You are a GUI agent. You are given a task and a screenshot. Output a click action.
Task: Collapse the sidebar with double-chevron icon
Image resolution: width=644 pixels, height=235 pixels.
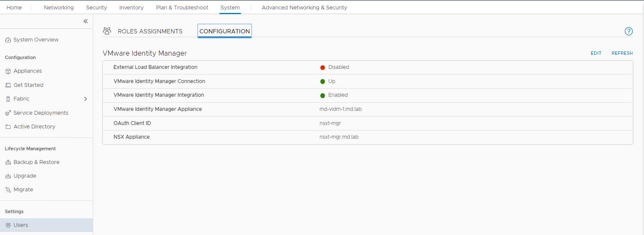pos(86,21)
